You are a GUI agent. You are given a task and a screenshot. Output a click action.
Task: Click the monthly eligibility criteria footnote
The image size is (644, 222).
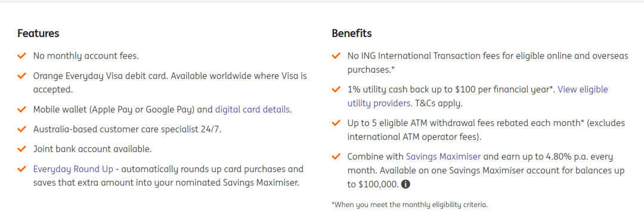coord(410,205)
